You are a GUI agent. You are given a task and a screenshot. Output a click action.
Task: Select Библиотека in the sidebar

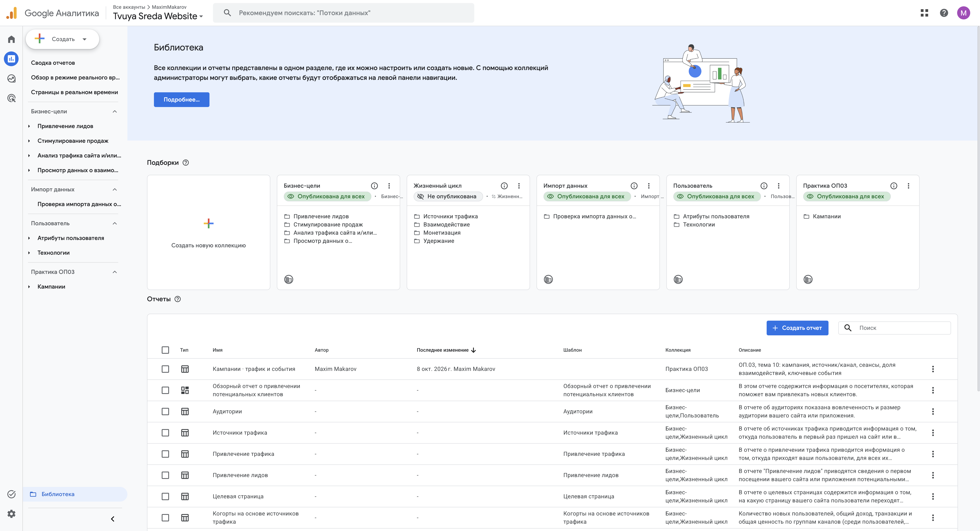coord(75,494)
